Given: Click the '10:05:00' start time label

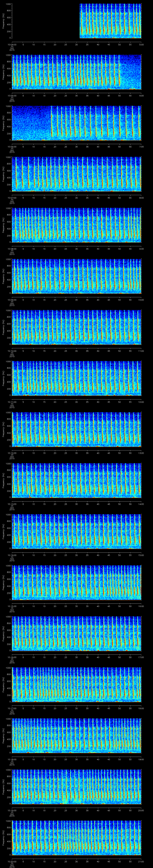Looking at the screenshot, I should point(12,96).
